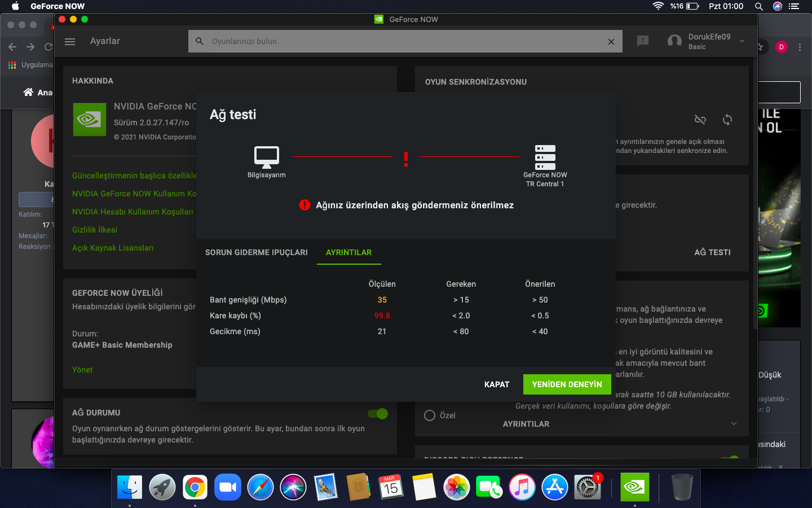The image size is (812, 508).
Task: Clear the game search with the X icon
Action: [611, 41]
